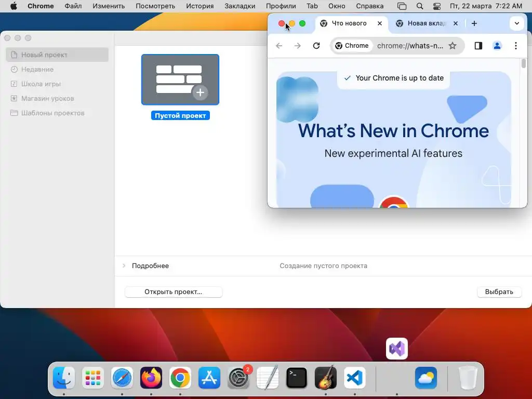The height and width of the screenshot is (399, 532).
Task: Click the Visual Studio icon above Dock
Action: click(x=397, y=349)
